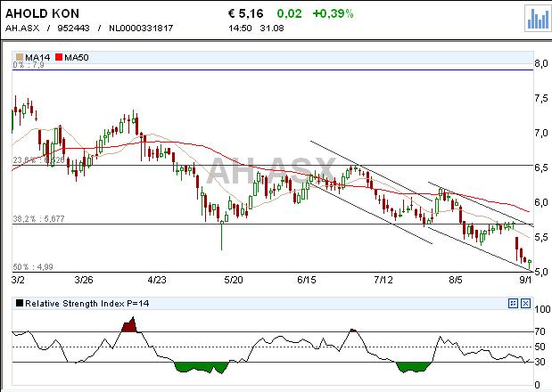Image resolution: width=552 pixels, height=392 pixels.
Task: Click the 8/5 date axis label
Action: coord(456,280)
